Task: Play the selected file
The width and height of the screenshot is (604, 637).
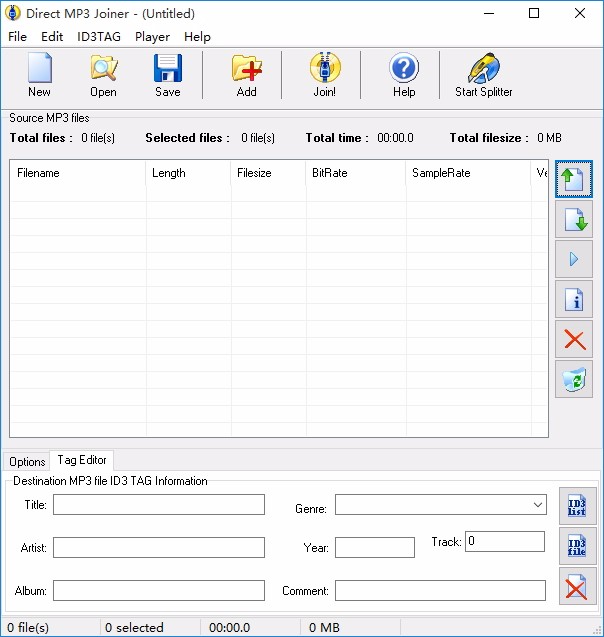Action: point(574,259)
